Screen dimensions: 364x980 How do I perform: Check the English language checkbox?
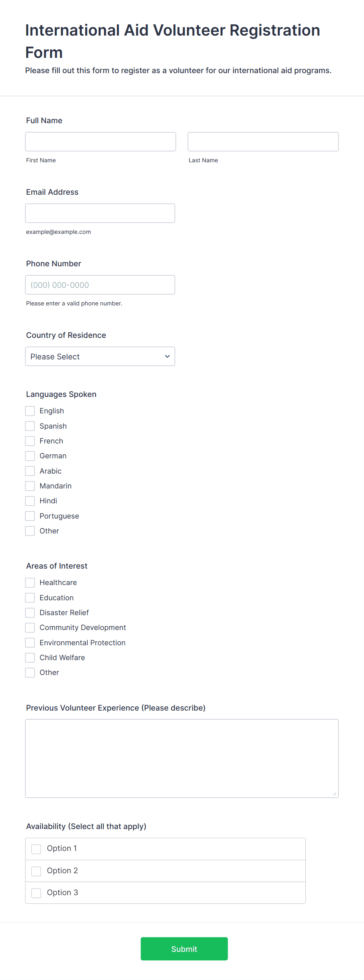click(30, 411)
